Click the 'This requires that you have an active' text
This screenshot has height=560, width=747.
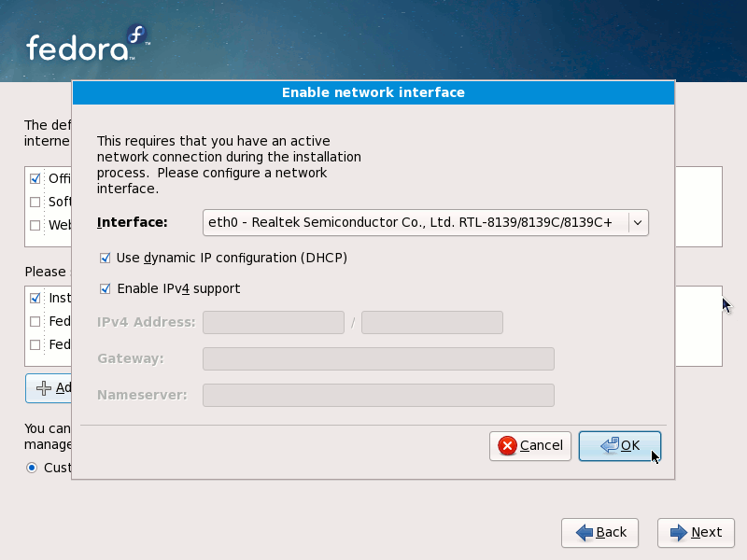pos(214,141)
